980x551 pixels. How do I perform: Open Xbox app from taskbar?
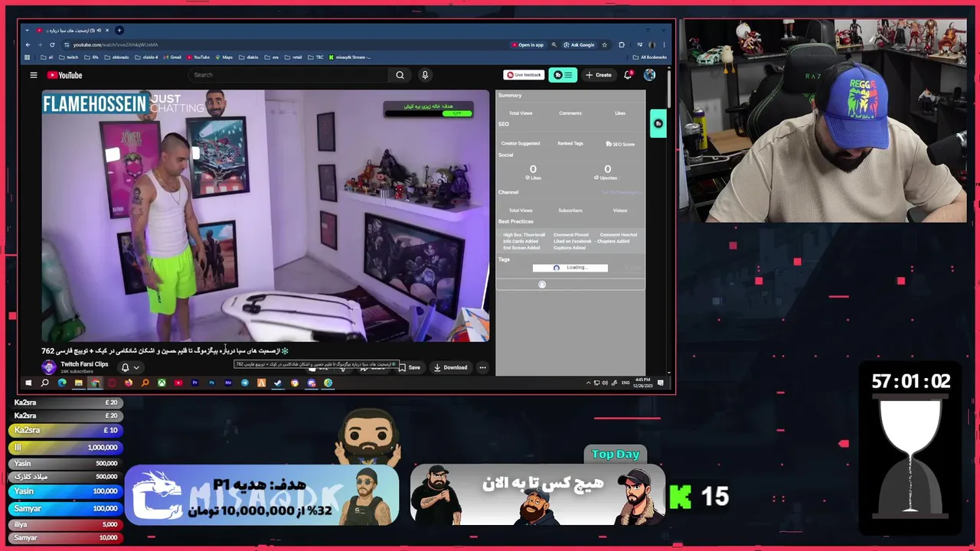[x=162, y=383]
